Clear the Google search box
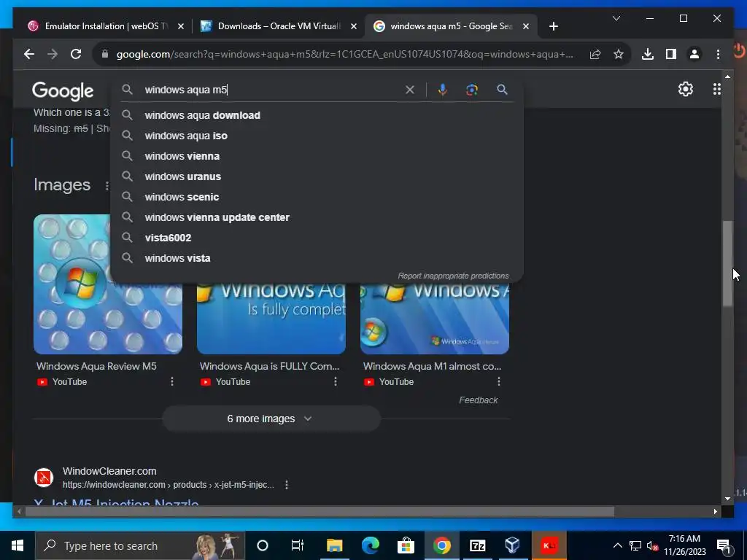 pyautogui.click(x=410, y=90)
